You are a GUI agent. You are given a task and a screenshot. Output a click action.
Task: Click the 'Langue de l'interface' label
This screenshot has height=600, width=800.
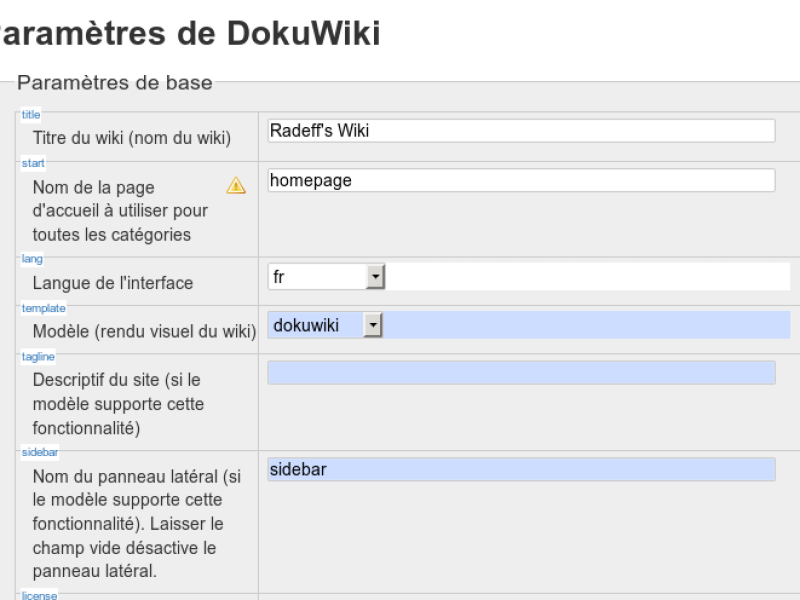[113, 283]
